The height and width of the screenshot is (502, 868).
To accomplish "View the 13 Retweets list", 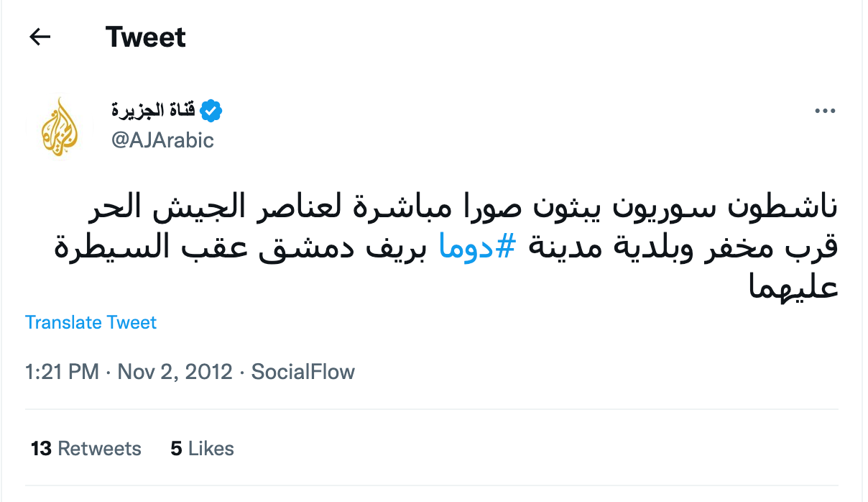I will (x=86, y=449).
